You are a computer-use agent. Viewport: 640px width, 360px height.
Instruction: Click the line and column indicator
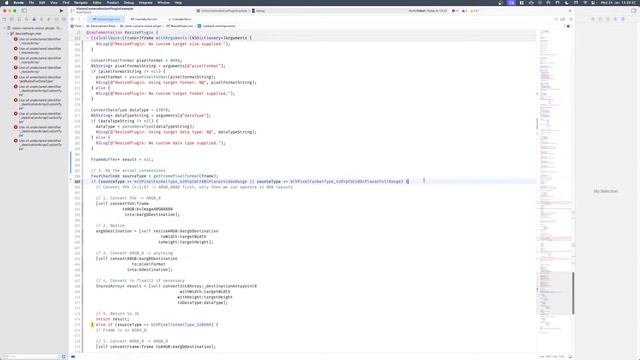tap(551, 356)
